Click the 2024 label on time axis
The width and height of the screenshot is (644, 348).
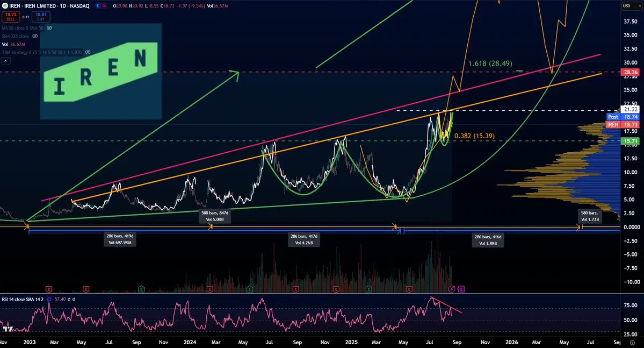click(190, 342)
